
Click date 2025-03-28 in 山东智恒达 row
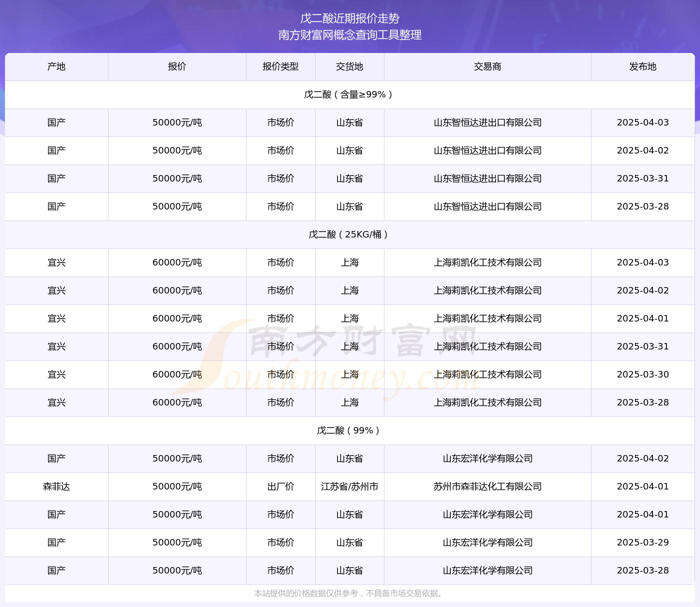[642, 206]
